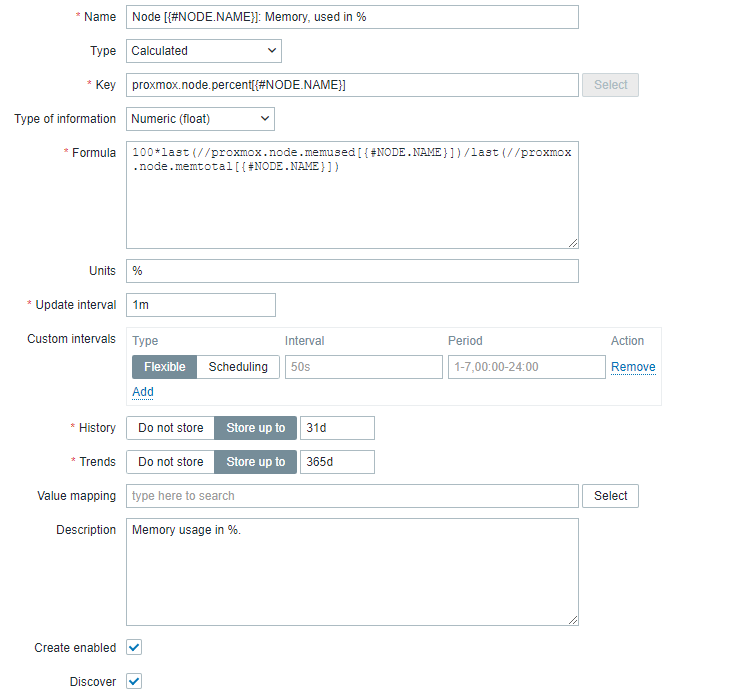This screenshot has height=695, width=730.
Task: Click into the Name input field
Action: pos(352,17)
